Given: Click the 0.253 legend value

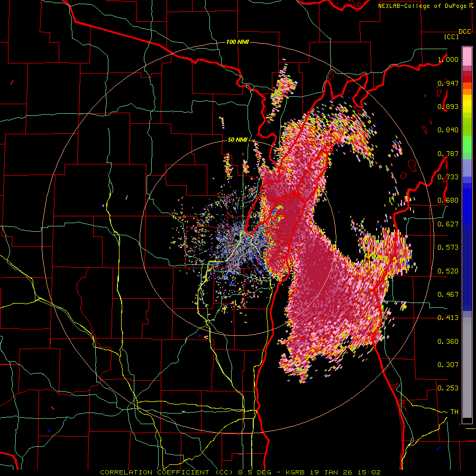Looking at the screenshot, I should (448, 388).
